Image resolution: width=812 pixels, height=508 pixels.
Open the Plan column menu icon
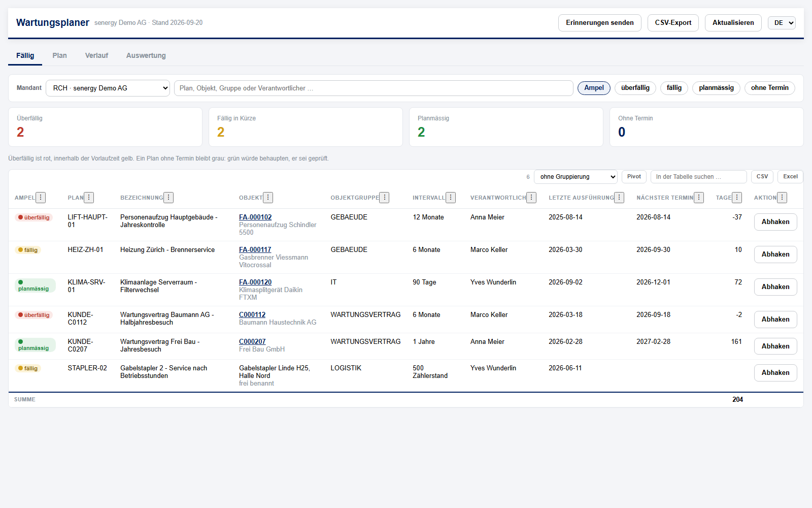[x=89, y=198]
